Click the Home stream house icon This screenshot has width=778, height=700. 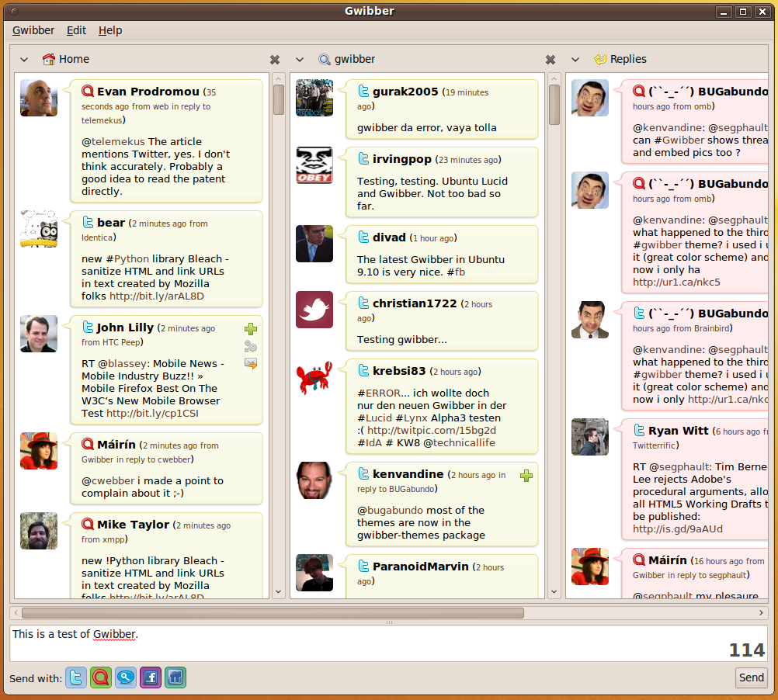[49, 59]
